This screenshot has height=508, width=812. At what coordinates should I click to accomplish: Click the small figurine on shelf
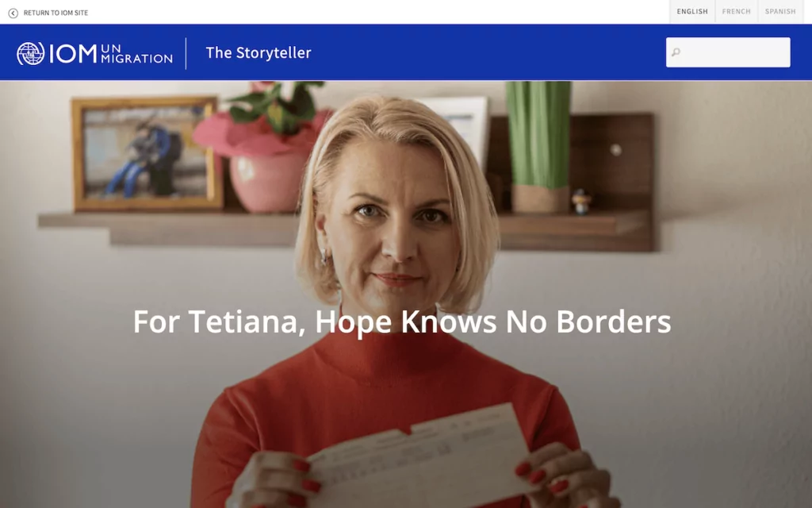coord(581,202)
